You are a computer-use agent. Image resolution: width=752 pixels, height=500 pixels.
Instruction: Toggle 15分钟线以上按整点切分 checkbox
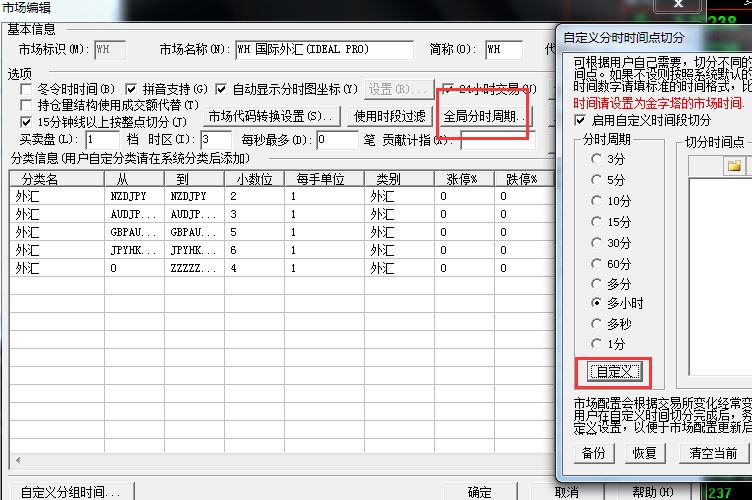point(26,122)
